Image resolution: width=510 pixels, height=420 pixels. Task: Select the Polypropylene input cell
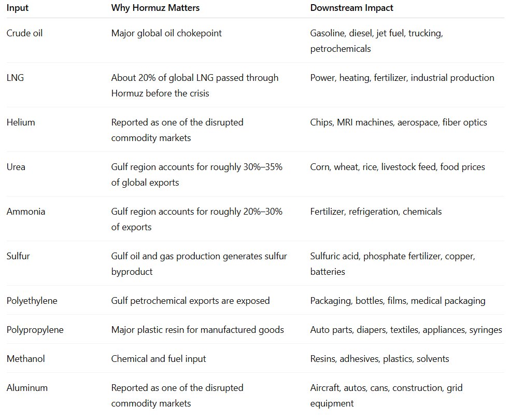[35, 330]
